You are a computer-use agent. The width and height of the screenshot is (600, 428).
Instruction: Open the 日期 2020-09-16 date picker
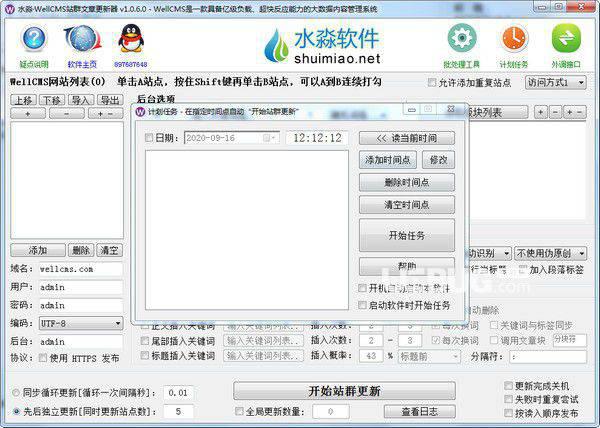coord(232,138)
